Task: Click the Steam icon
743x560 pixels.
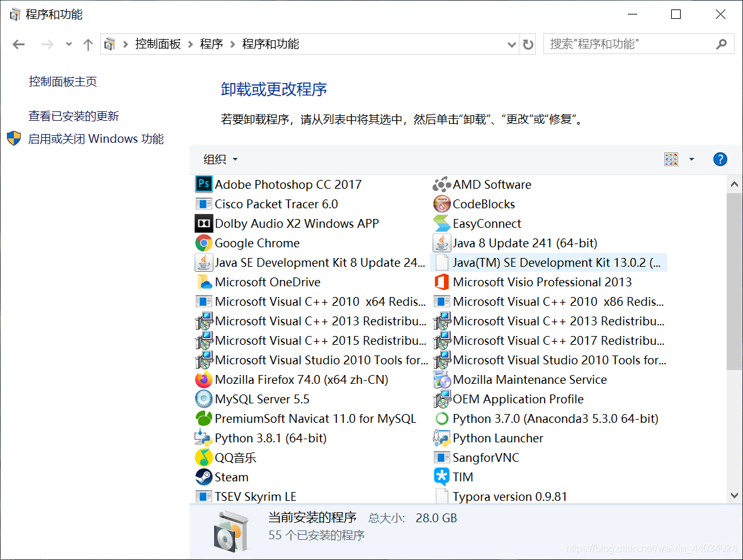Action: tap(204, 477)
